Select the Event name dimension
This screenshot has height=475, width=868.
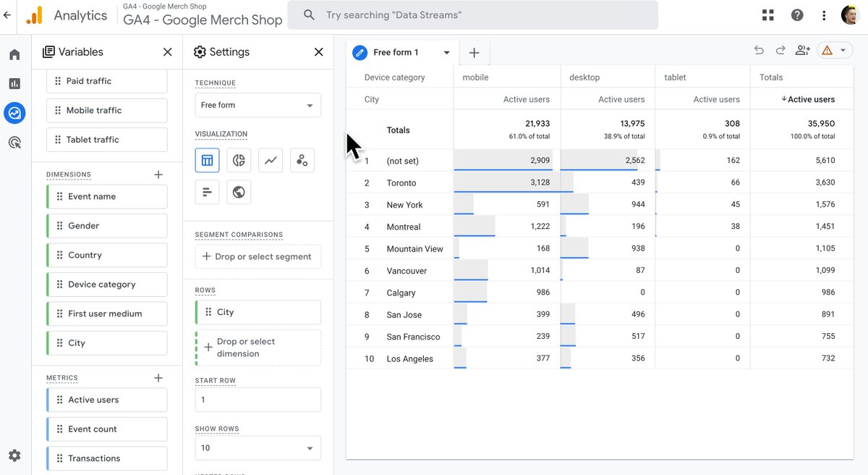[x=107, y=196]
